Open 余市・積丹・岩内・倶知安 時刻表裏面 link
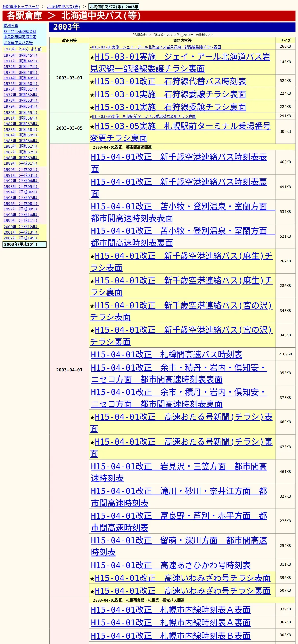 click(x=179, y=398)
